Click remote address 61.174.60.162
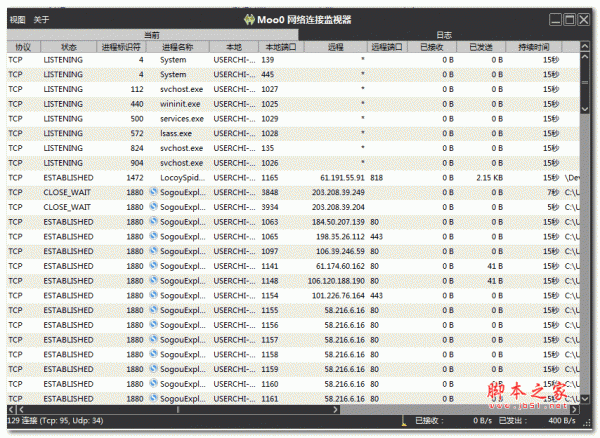The height and width of the screenshot is (438, 600). point(340,266)
